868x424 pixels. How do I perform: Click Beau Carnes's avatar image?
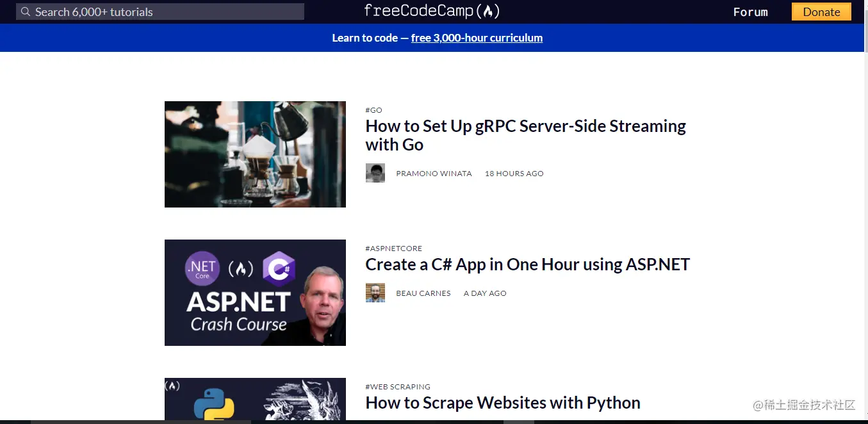pyautogui.click(x=375, y=293)
